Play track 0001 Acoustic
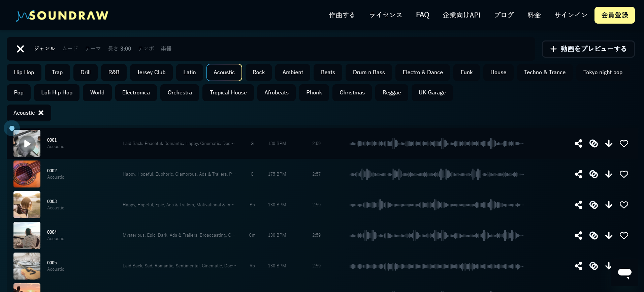 click(x=27, y=144)
